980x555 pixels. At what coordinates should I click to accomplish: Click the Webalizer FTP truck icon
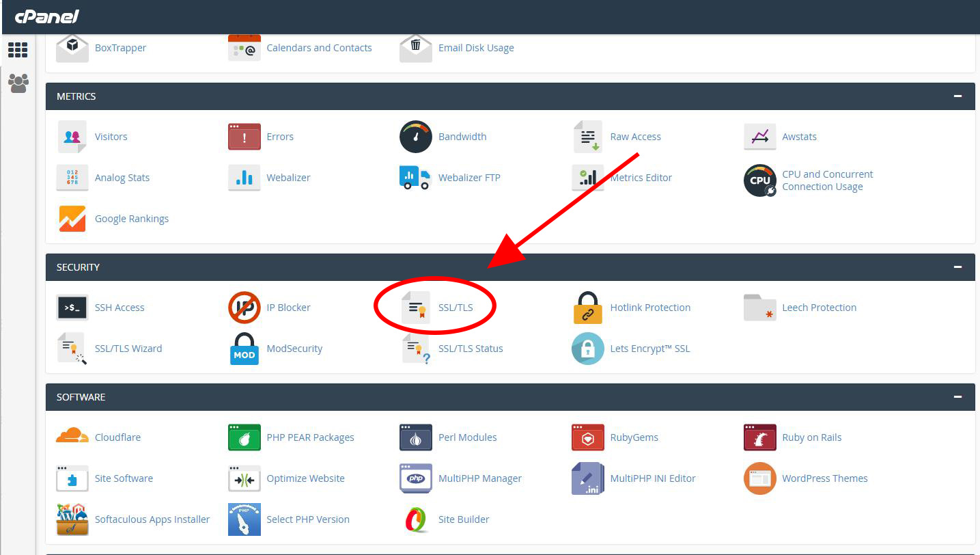(416, 178)
